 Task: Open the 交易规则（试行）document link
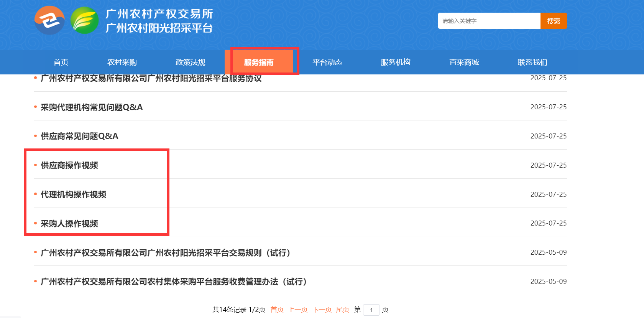[x=166, y=253]
